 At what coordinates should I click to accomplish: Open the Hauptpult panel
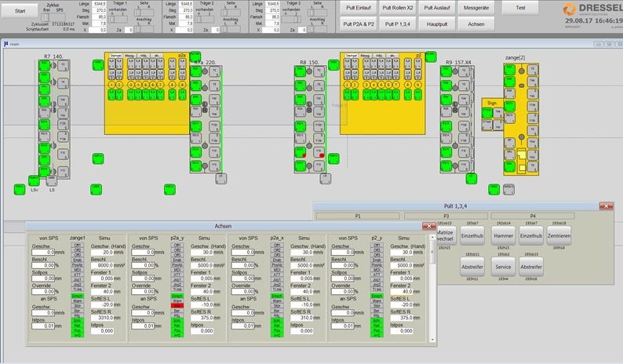pos(439,24)
